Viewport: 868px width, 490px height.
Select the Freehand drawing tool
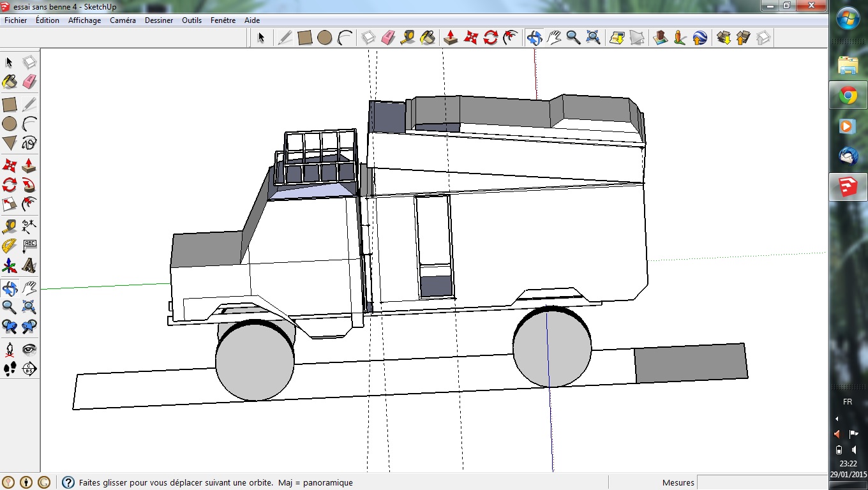[29, 142]
